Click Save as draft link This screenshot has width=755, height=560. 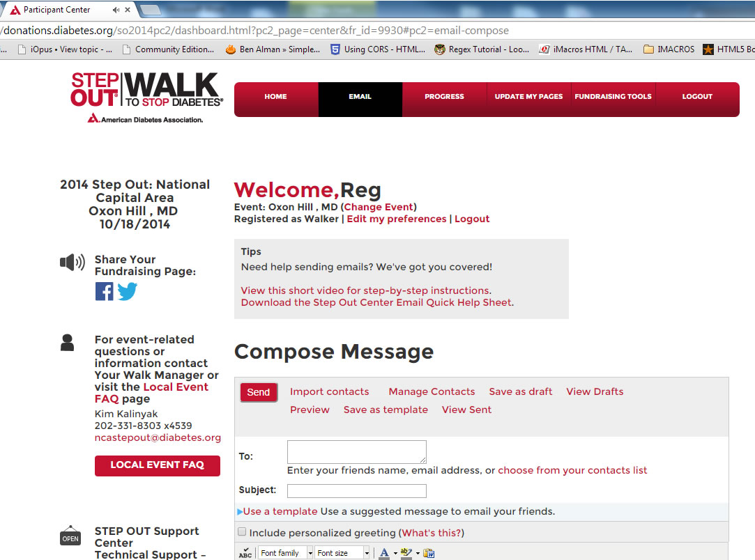tap(521, 391)
